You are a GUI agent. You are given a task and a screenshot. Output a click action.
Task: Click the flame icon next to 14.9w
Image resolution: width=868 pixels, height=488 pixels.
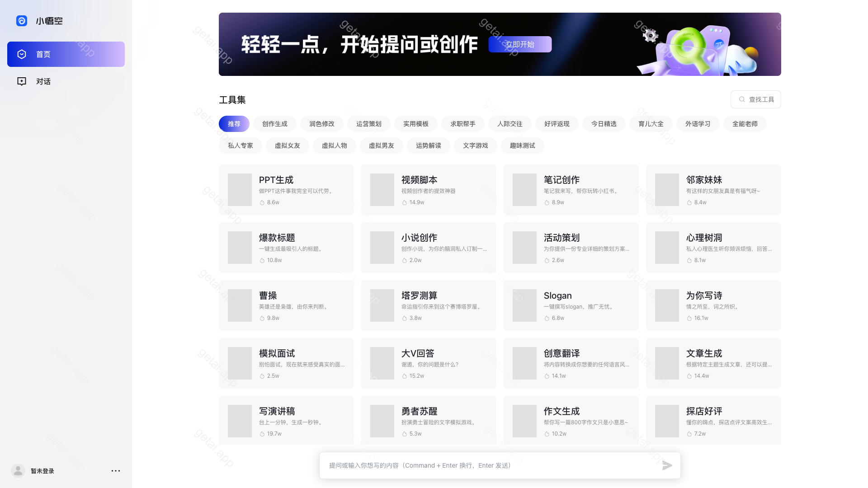tap(405, 202)
